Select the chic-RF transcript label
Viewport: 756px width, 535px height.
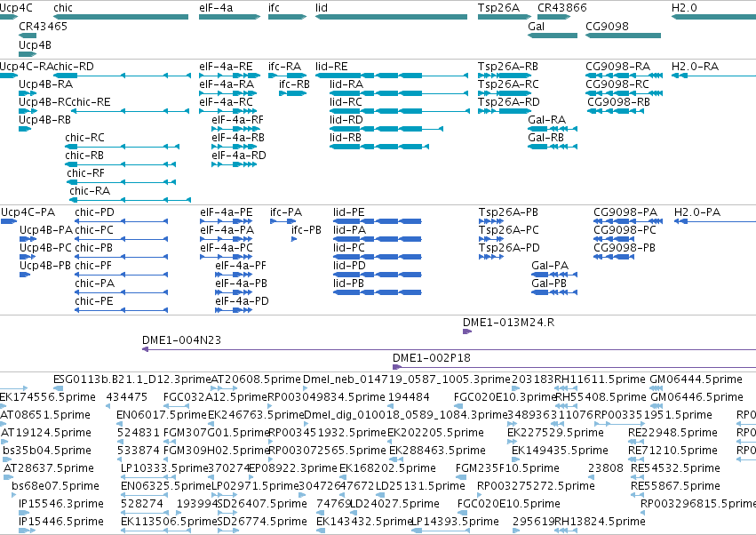[86, 173]
